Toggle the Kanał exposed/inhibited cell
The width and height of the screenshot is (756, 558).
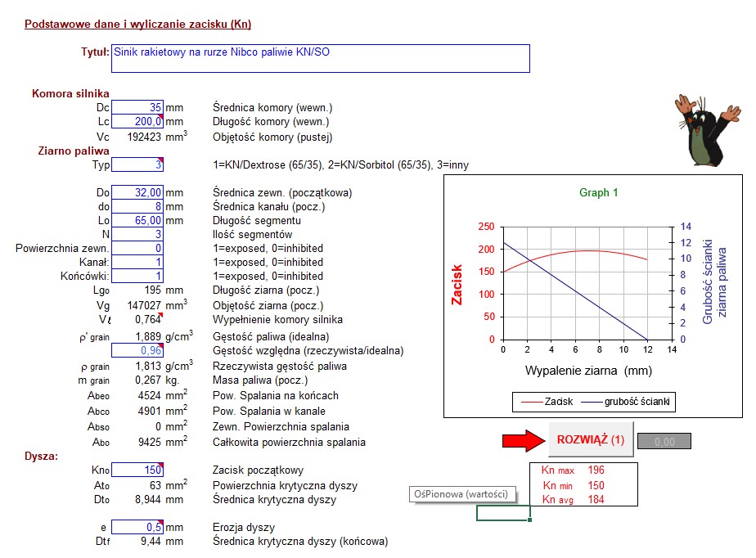pyautogui.click(x=137, y=263)
